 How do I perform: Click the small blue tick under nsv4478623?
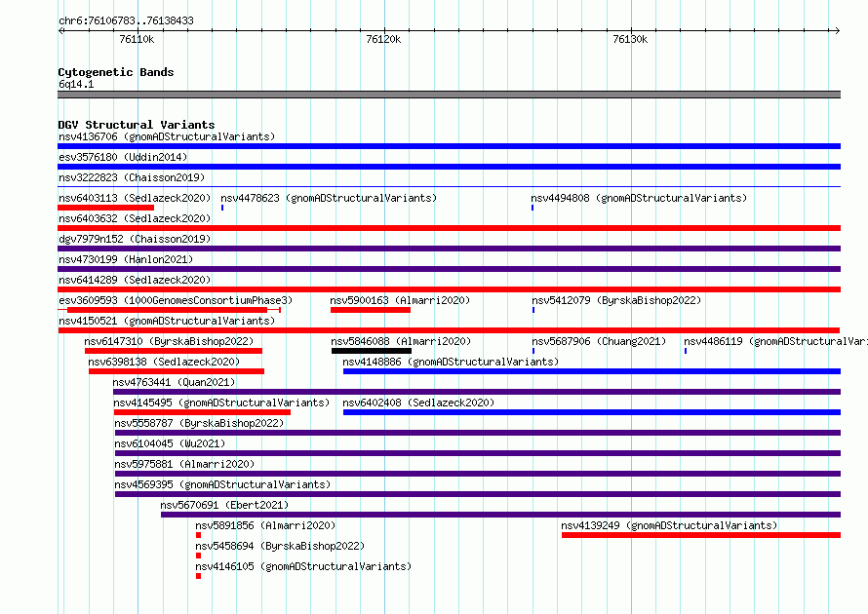coord(222,208)
